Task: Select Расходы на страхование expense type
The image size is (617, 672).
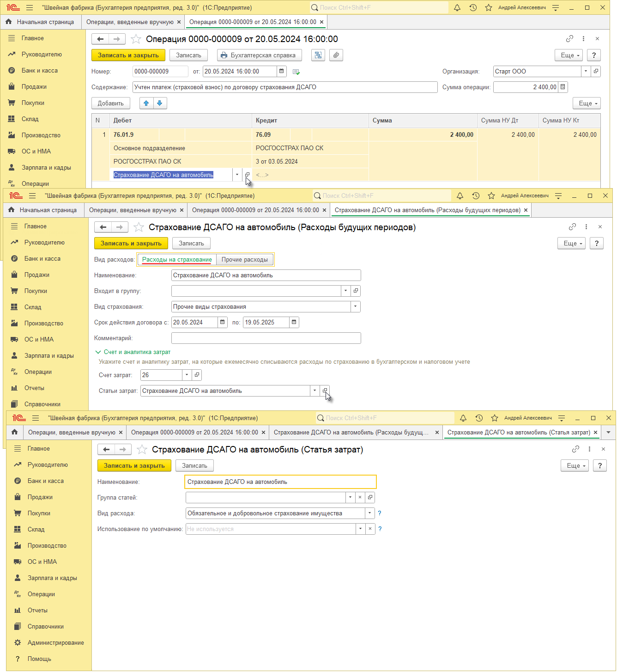Action: pos(177,259)
